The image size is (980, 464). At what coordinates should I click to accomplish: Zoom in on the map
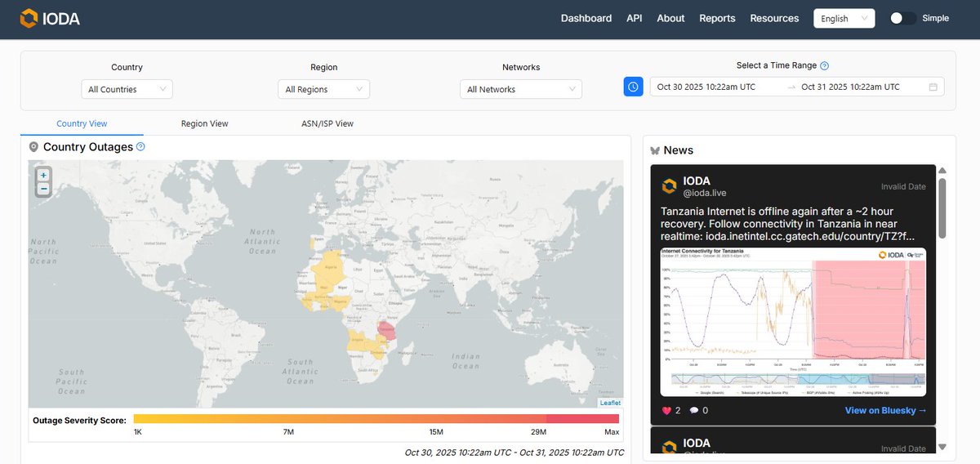click(x=43, y=175)
